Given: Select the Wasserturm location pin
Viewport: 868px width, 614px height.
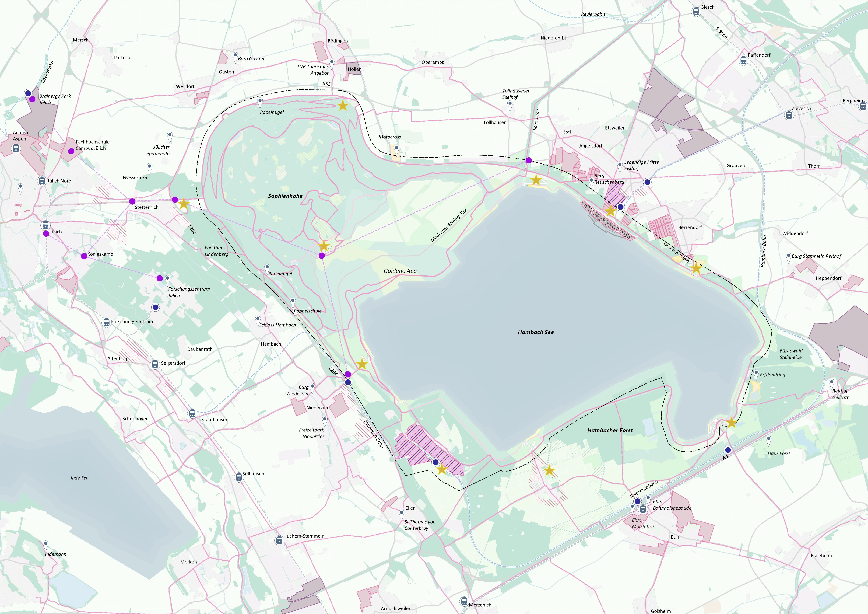Looking at the screenshot, I should tap(150, 167).
